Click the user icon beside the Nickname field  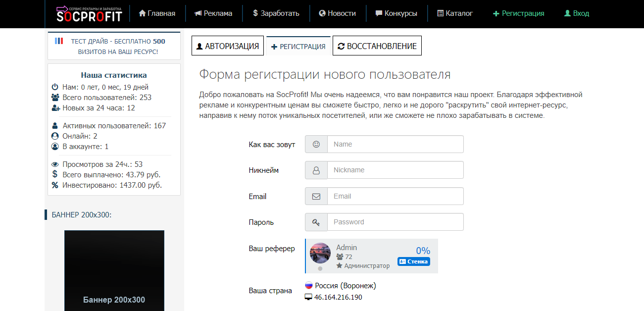316,170
